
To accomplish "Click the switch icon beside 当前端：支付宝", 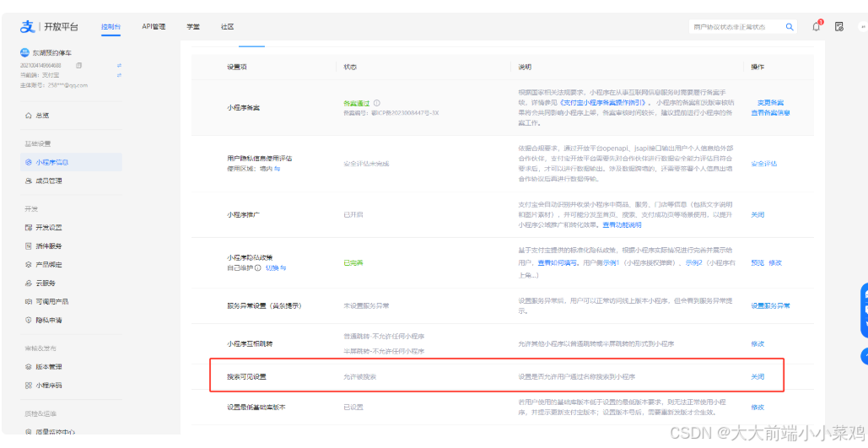I will (x=119, y=75).
